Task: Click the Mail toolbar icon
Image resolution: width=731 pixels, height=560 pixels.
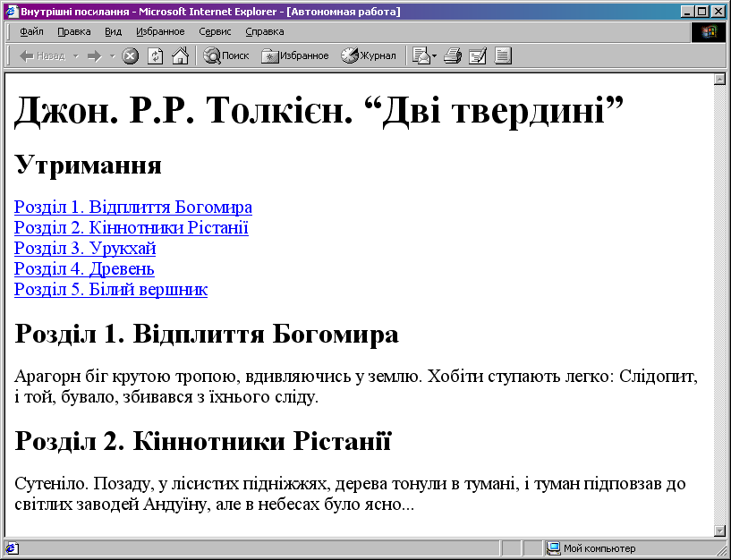Action: click(x=421, y=56)
